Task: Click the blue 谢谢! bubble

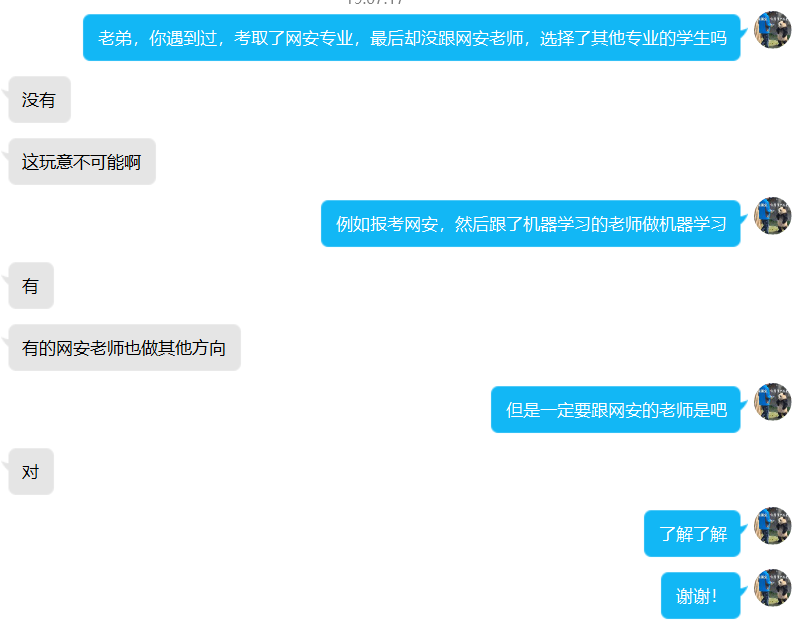Action: pyautogui.click(x=701, y=595)
